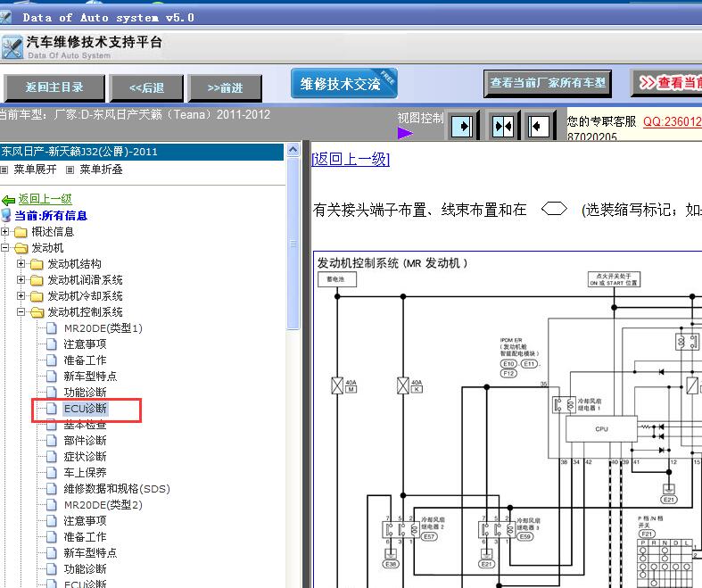Select the 发动机结构 folder icon
This screenshot has height=588, width=702.
tap(37, 264)
